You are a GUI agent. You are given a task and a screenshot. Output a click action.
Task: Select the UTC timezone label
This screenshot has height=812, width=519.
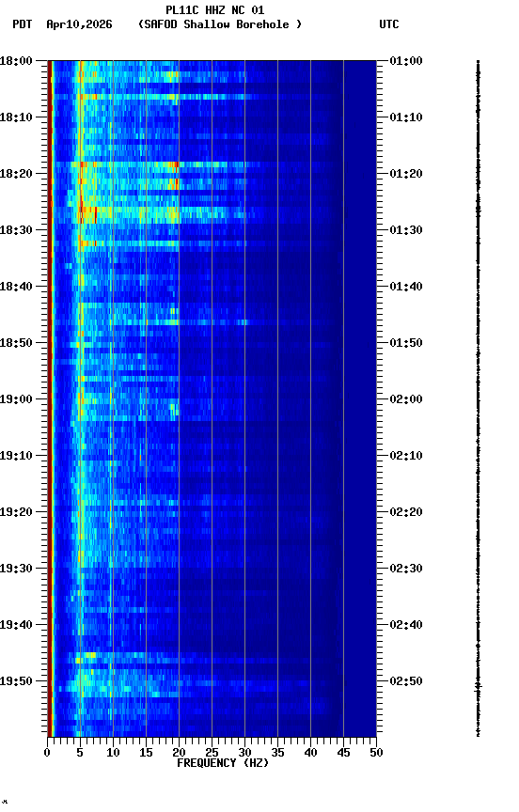[x=389, y=24]
